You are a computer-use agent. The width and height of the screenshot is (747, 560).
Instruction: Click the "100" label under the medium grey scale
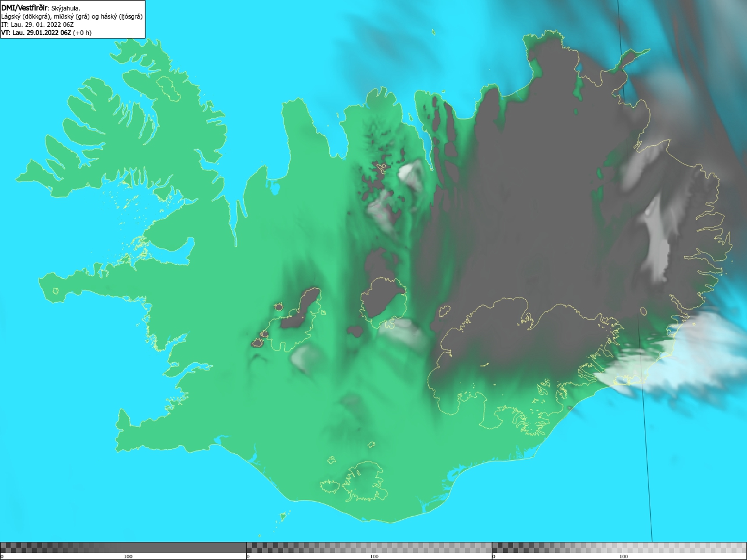[x=374, y=556]
